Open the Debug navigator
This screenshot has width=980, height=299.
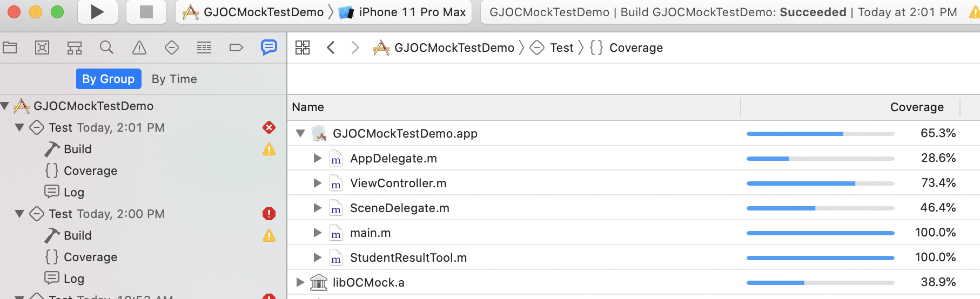pos(204,47)
